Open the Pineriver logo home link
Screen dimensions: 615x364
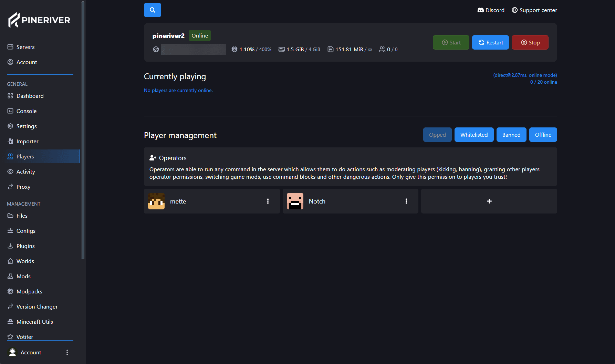click(39, 20)
